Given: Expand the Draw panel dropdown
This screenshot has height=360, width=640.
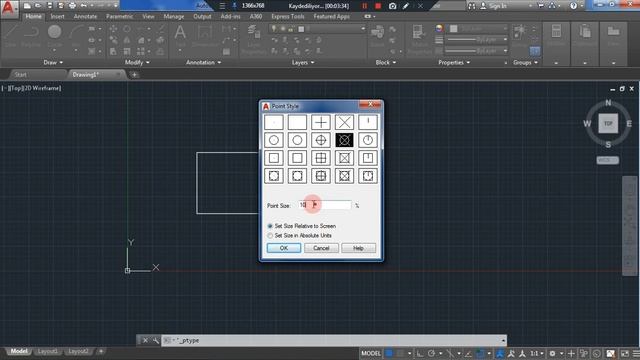Looking at the screenshot, I should click(x=53, y=62).
